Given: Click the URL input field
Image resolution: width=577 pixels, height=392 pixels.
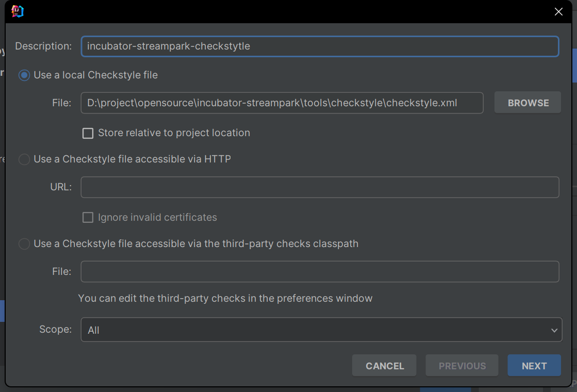Looking at the screenshot, I should click(320, 187).
